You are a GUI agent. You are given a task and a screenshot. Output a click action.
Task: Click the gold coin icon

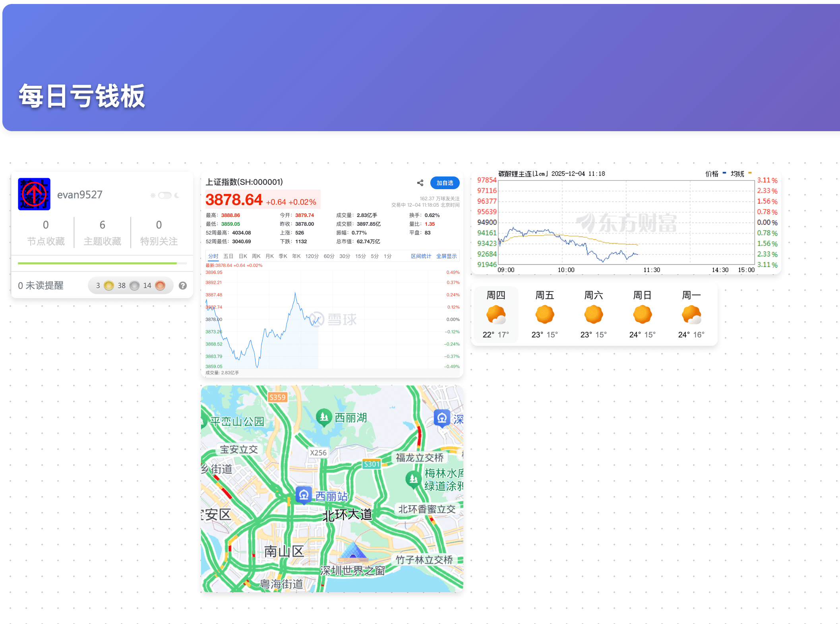click(x=108, y=285)
